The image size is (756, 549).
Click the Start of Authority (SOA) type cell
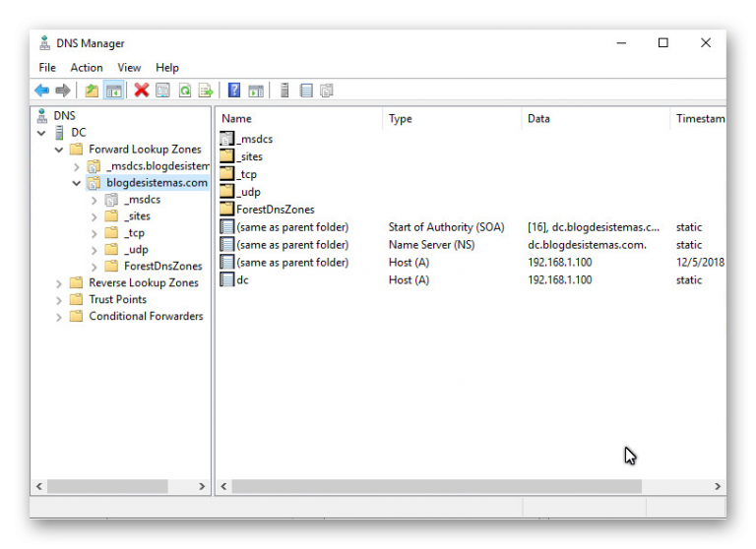point(447,227)
